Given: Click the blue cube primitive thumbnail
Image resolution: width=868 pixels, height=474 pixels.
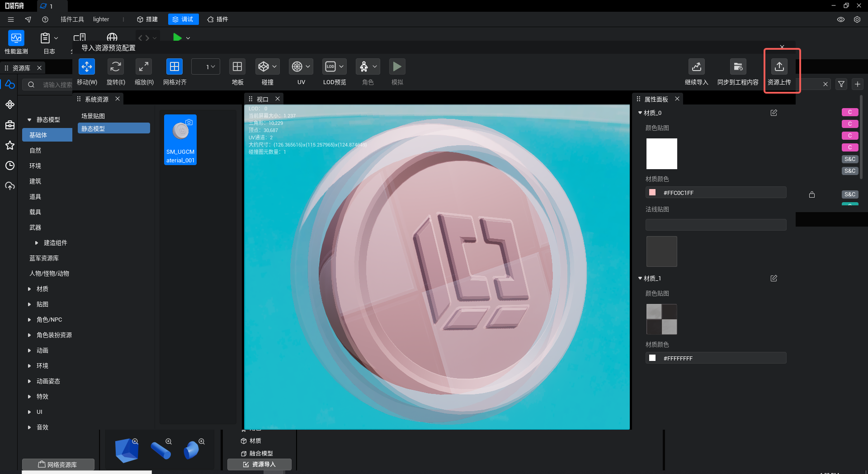Looking at the screenshot, I should pyautogui.click(x=127, y=450).
